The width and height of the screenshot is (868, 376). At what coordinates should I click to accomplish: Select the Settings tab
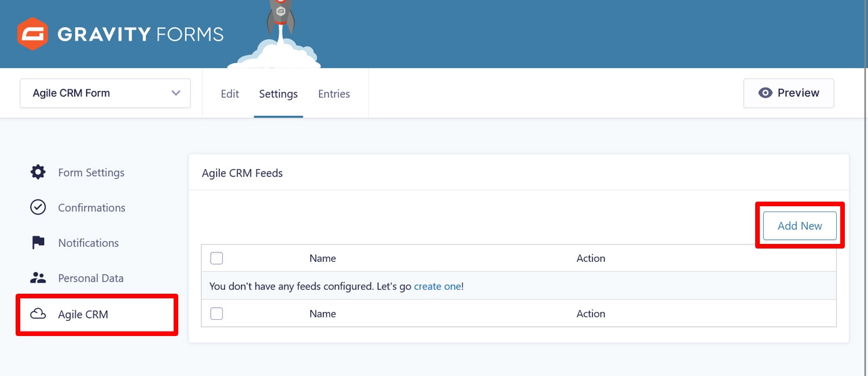tap(278, 94)
